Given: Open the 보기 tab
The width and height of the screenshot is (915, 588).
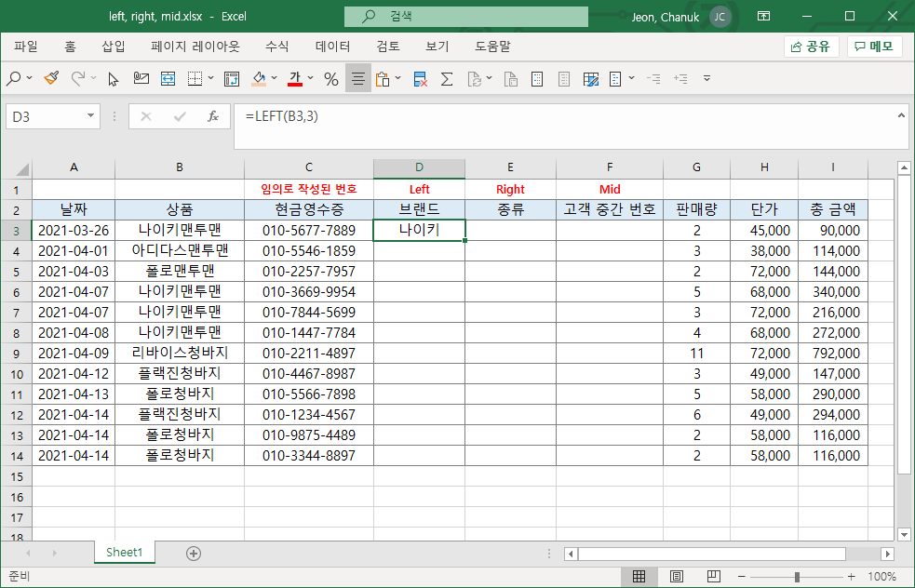Looking at the screenshot, I should (437, 47).
